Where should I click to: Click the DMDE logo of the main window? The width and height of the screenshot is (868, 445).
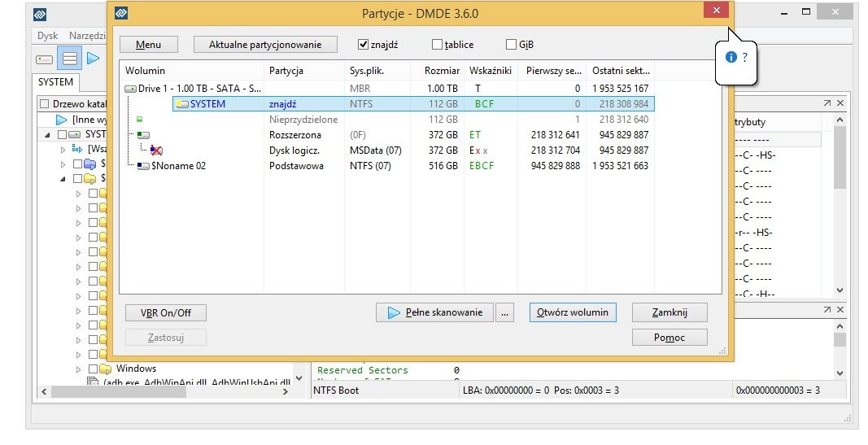pos(40,13)
